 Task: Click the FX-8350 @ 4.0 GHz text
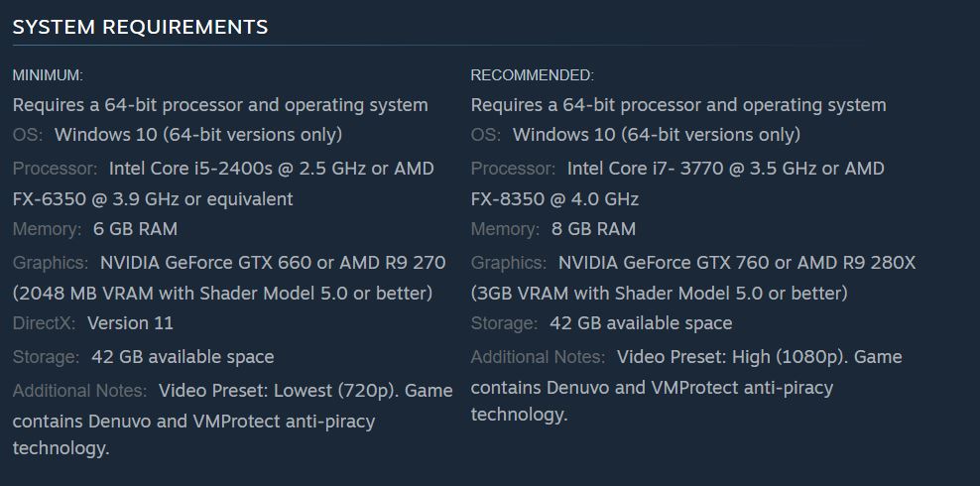pos(554,199)
